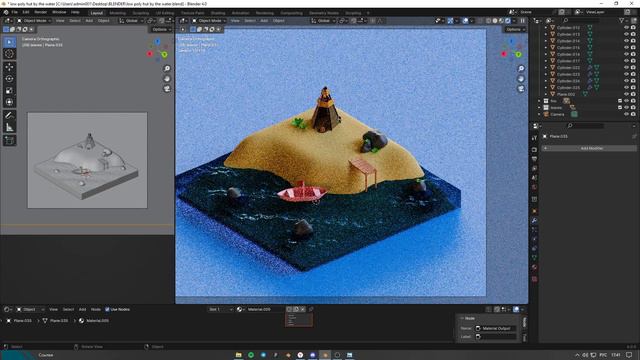Click outliner filter funnel icon
This screenshot has width=640, height=360.
click(622, 20)
